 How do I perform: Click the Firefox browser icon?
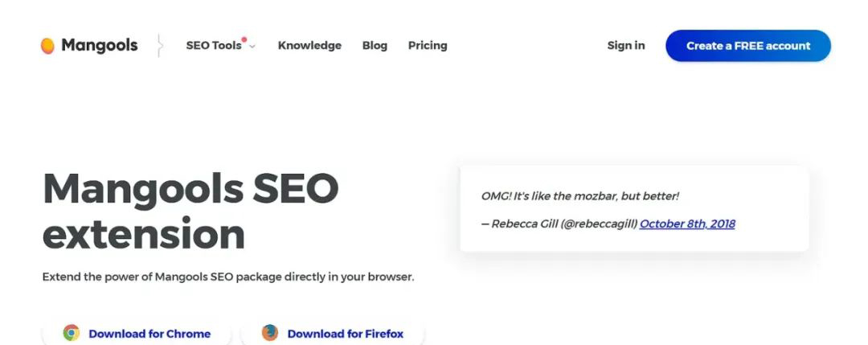point(270,333)
